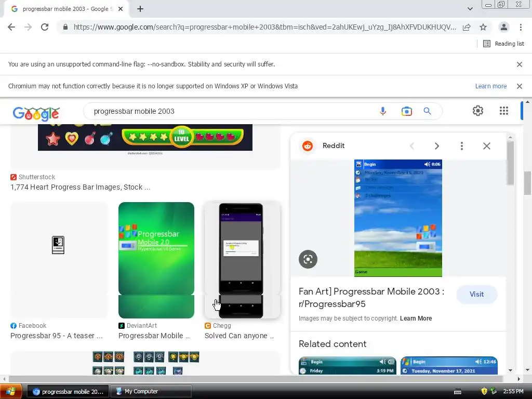This screenshot has width=532, height=399.
Task: Show the next image in preview panel
Action: 436,146
